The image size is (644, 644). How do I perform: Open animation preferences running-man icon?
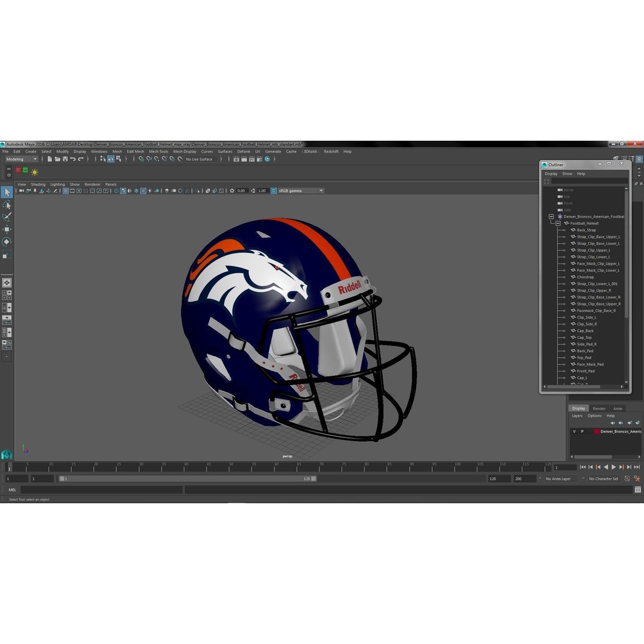coord(637,478)
